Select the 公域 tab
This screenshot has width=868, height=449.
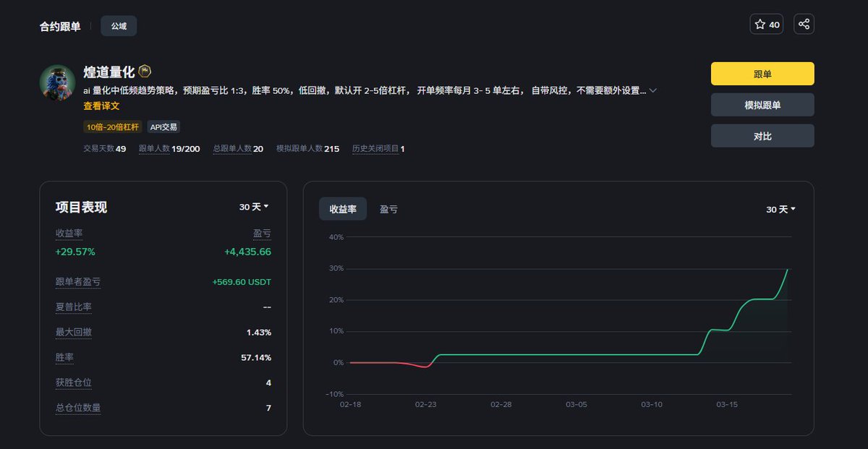(118, 25)
